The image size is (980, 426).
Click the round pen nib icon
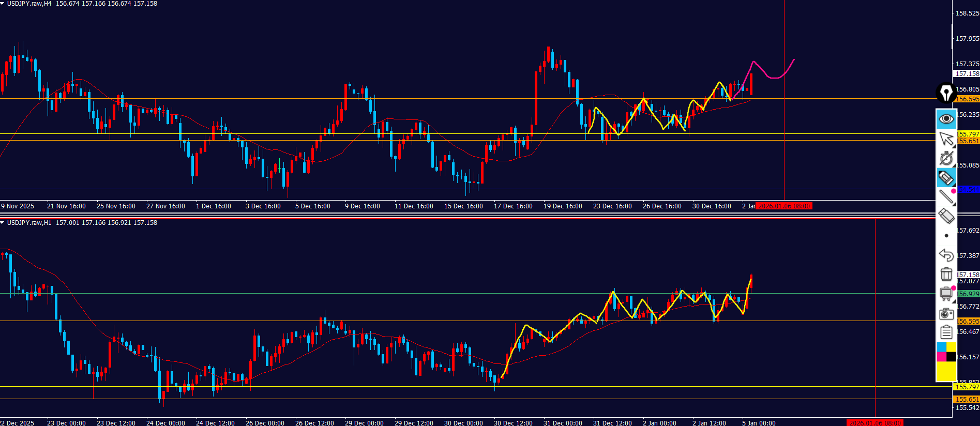(x=946, y=93)
